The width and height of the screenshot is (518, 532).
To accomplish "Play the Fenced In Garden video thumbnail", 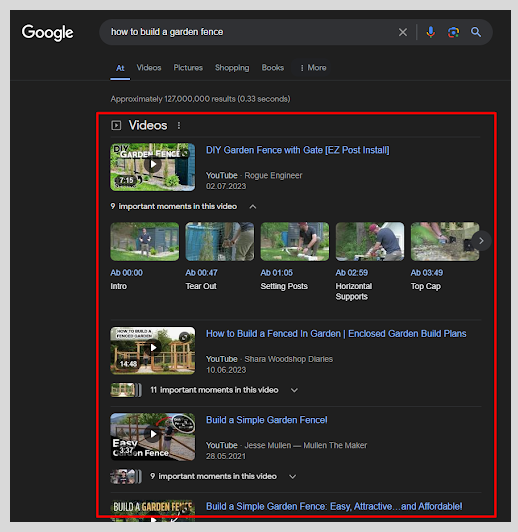I will pyautogui.click(x=153, y=350).
